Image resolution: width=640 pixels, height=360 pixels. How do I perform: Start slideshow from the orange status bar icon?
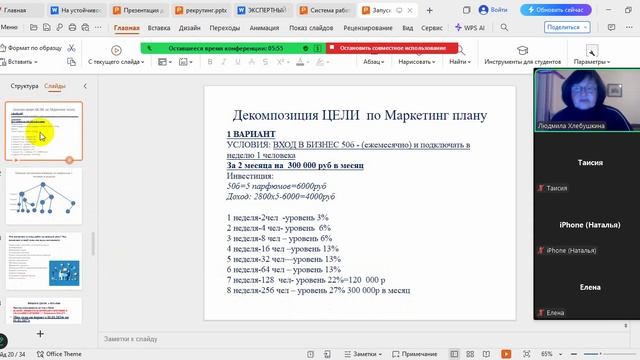(506, 354)
